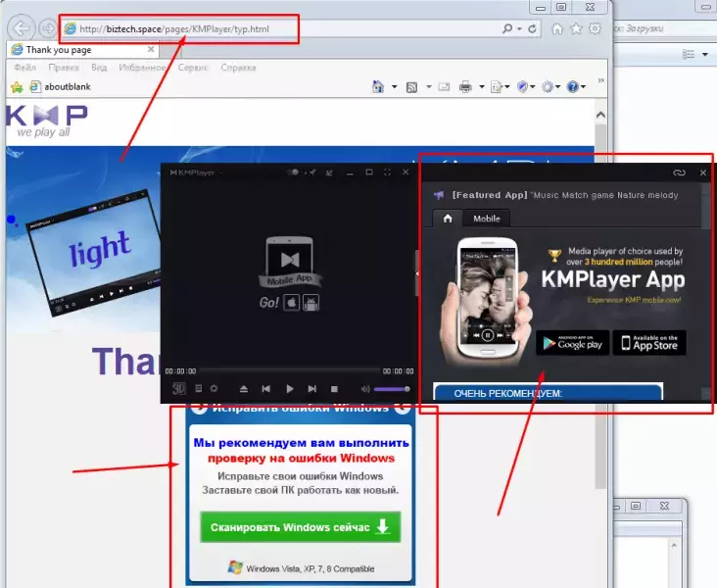Open KMPlayer control box gear icon
717x588 pixels.
tap(214, 388)
